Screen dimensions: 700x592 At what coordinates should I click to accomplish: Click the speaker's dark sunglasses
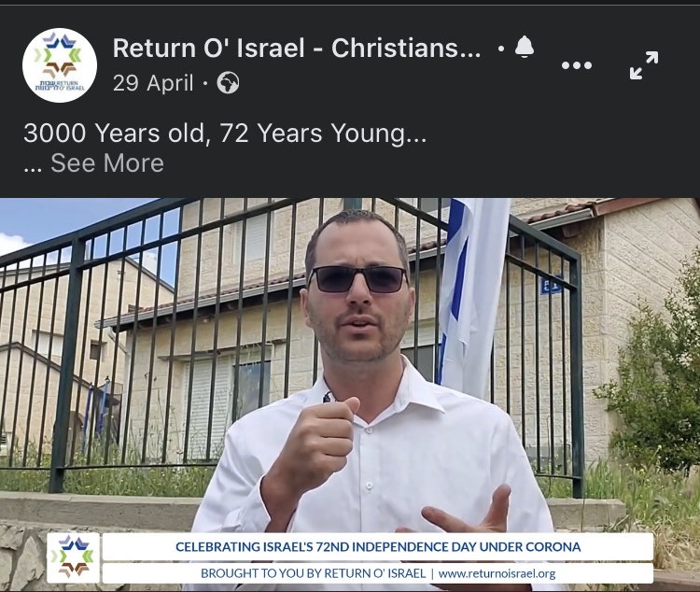pyautogui.click(x=357, y=279)
